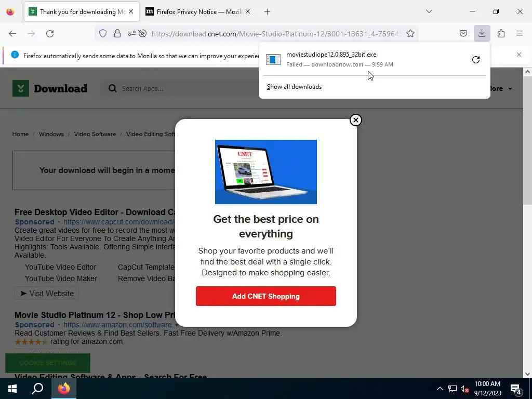Dismiss the Firefox data notification bar

519,55
